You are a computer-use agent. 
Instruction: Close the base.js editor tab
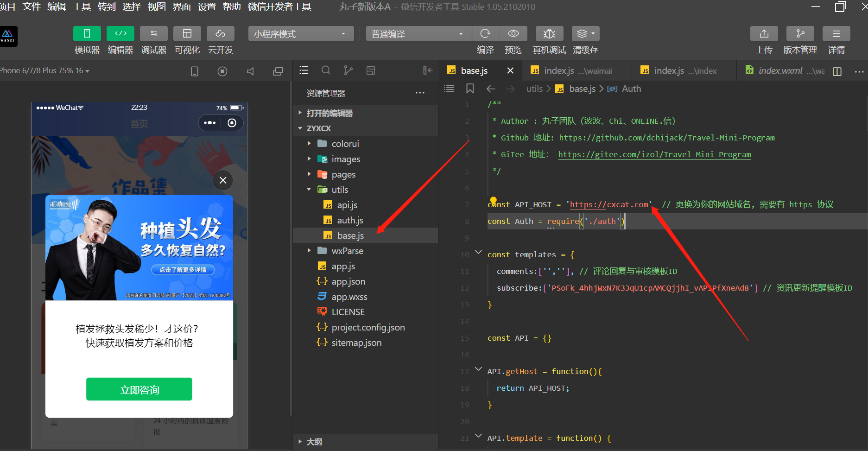(510, 70)
